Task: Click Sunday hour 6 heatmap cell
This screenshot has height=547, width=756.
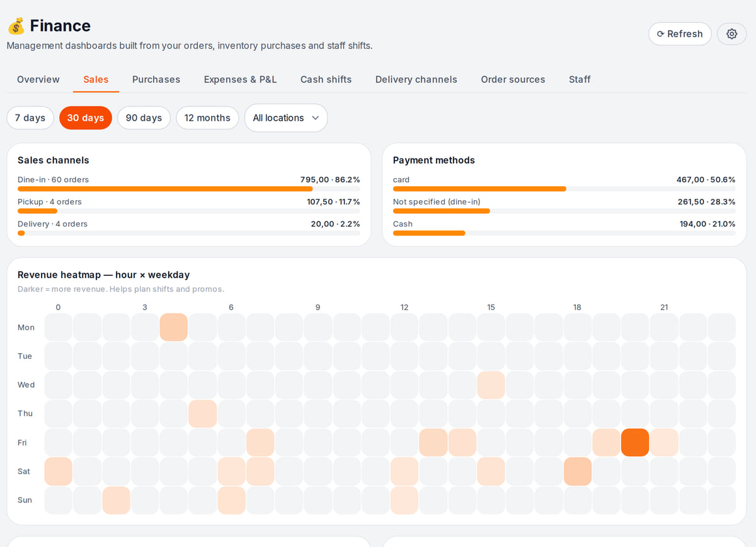Action: [232, 500]
